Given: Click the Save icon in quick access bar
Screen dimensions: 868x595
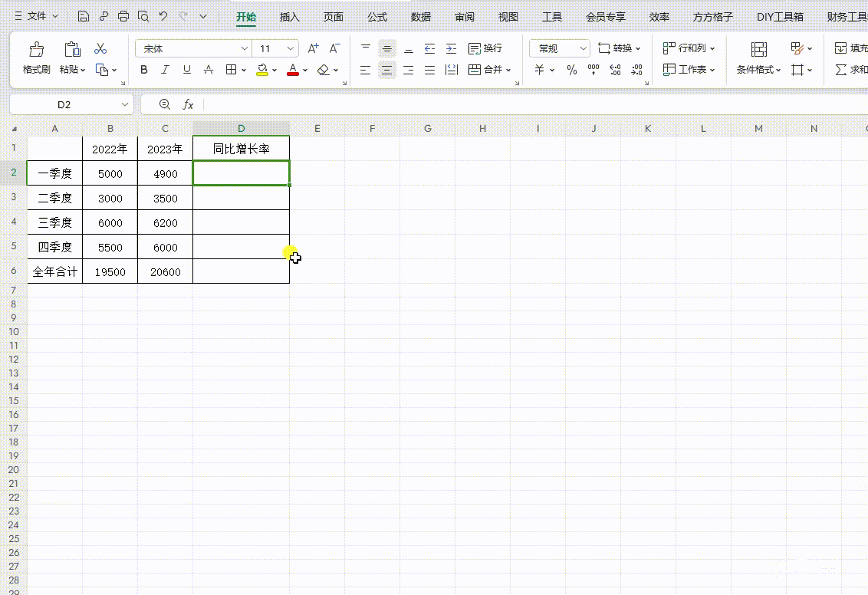Looking at the screenshot, I should (x=83, y=17).
